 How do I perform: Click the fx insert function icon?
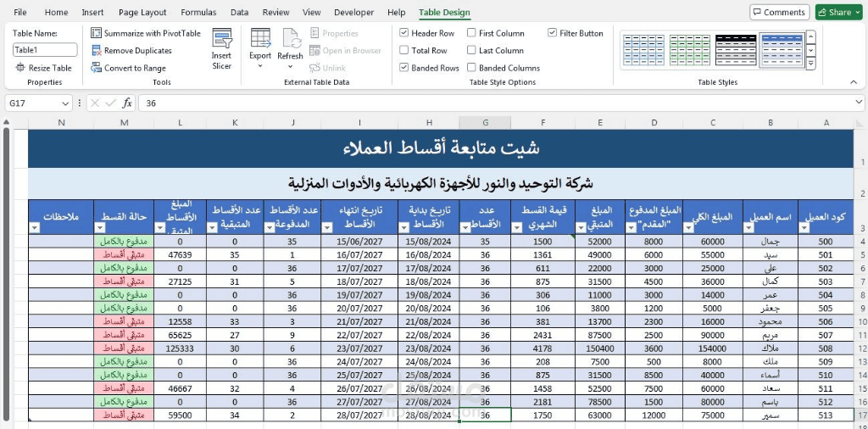pyautogui.click(x=127, y=103)
